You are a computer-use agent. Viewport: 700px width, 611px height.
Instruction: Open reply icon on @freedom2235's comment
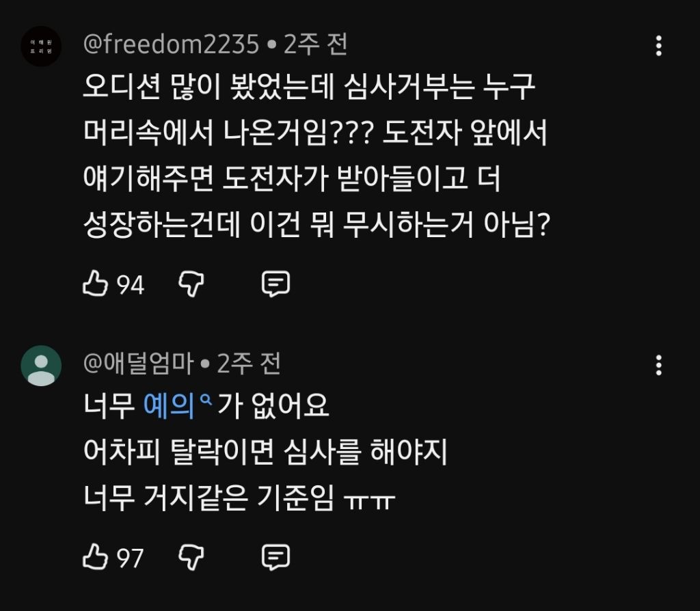[x=277, y=283]
